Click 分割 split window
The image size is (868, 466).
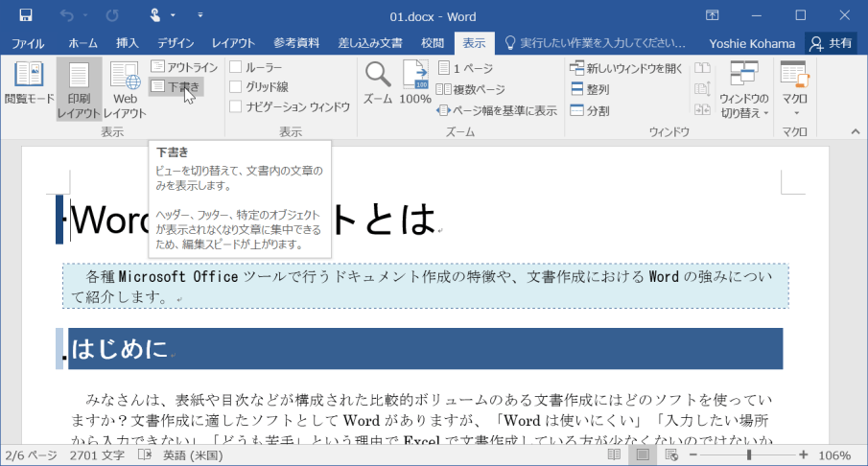(x=590, y=110)
